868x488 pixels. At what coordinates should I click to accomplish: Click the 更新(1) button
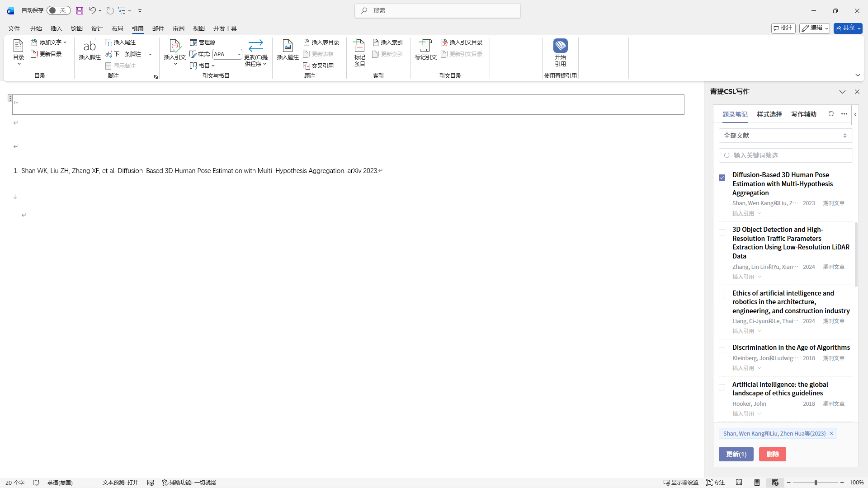[736, 454]
